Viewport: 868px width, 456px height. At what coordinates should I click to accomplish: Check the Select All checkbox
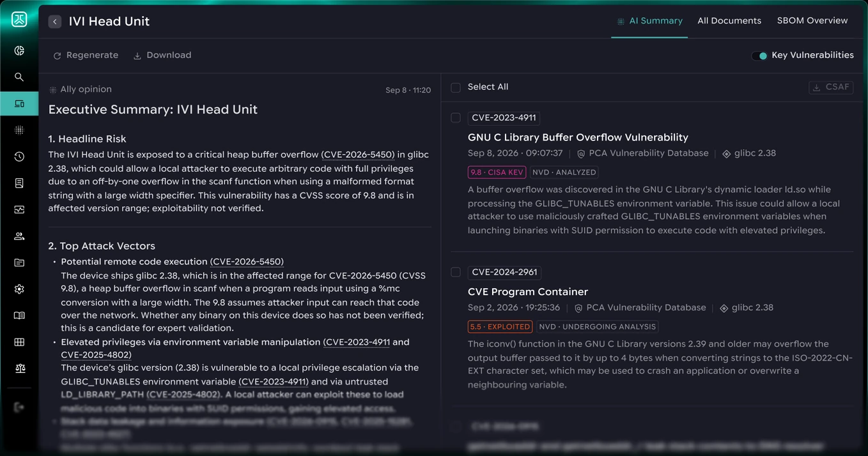pyautogui.click(x=456, y=87)
